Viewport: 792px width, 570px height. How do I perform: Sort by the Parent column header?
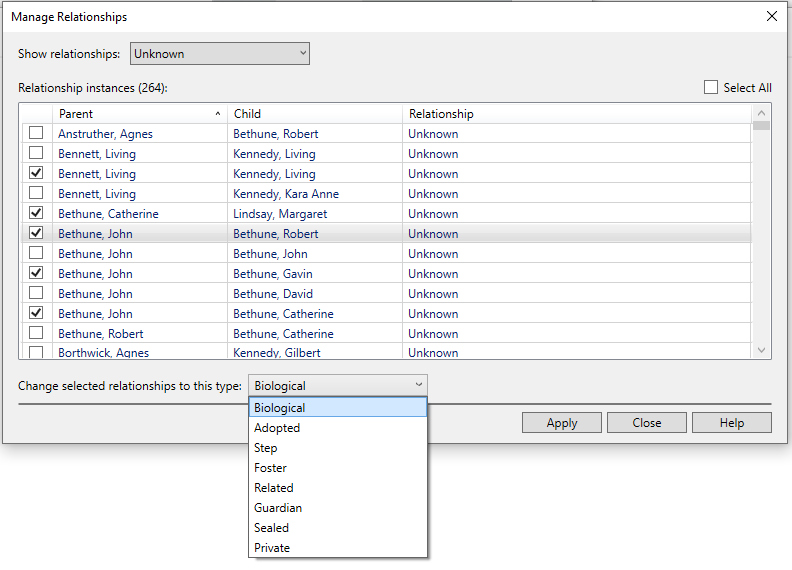pos(139,114)
